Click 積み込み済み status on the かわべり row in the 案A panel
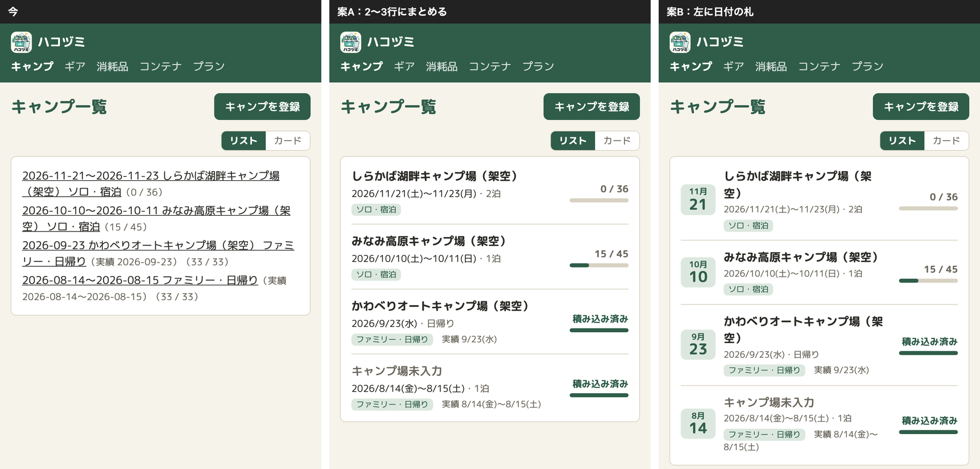 coord(600,319)
